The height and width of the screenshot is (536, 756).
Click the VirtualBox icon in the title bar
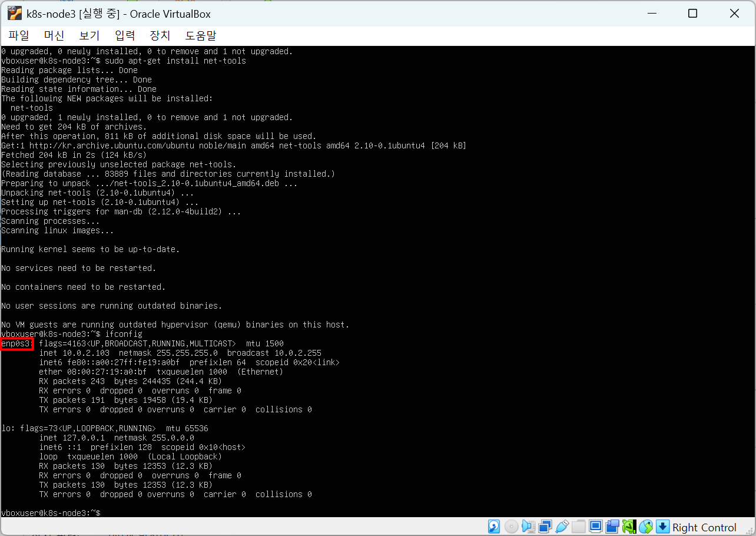15,14
